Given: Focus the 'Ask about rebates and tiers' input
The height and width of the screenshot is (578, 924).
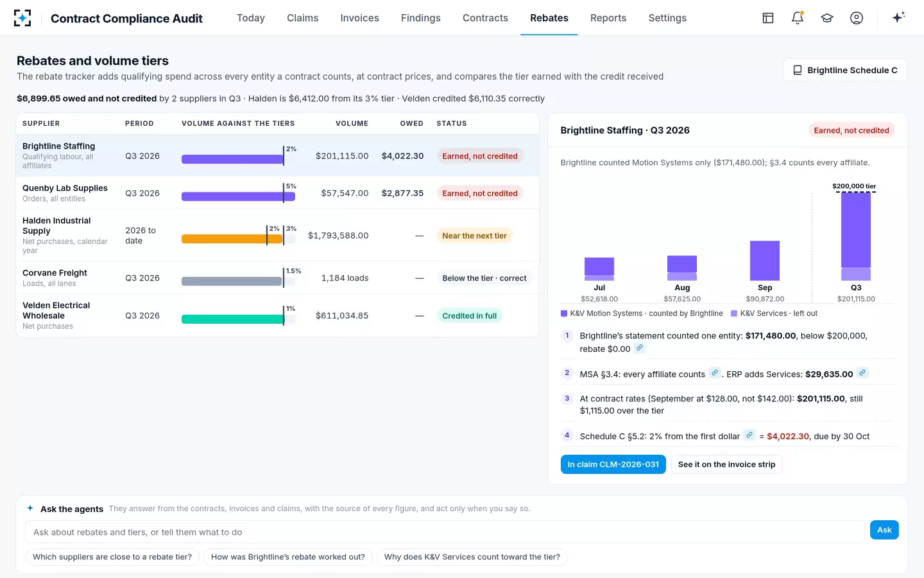Looking at the screenshot, I should [445, 532].
